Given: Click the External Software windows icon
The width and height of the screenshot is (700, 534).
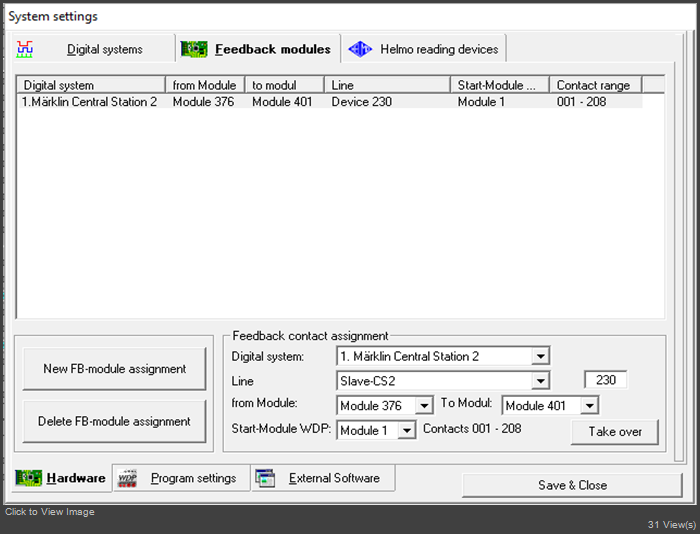Looking at the screenshot, I should pos(265,478).
